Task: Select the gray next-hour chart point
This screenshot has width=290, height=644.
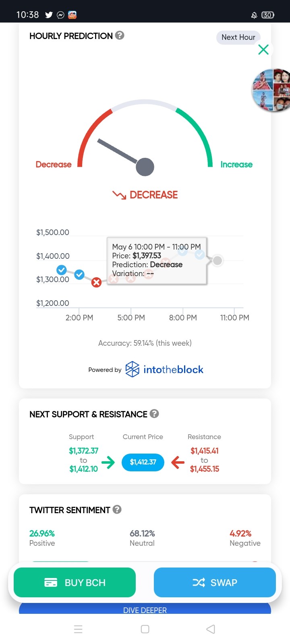Action: [217, 260]
